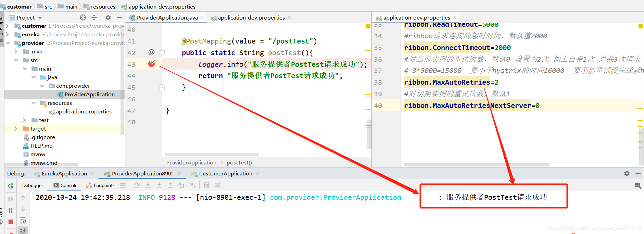This screenshot has width=644, height=234.
Task: Restore the debug layout
Action: (637, 185)
